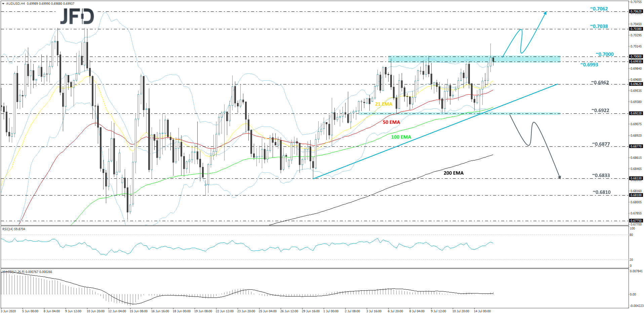Click the ~0.6810 level label
Screen dimensions: 644x315
[x=602, y=192]
